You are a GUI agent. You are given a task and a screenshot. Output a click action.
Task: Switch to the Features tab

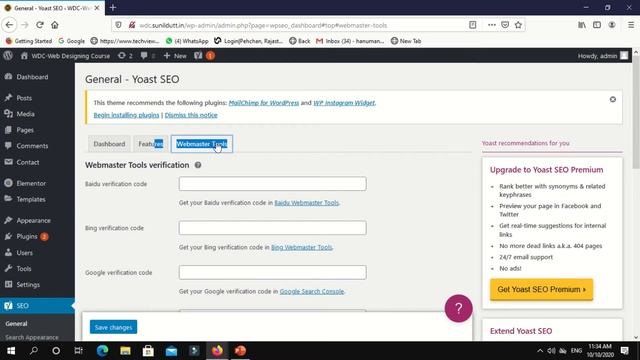151,144
